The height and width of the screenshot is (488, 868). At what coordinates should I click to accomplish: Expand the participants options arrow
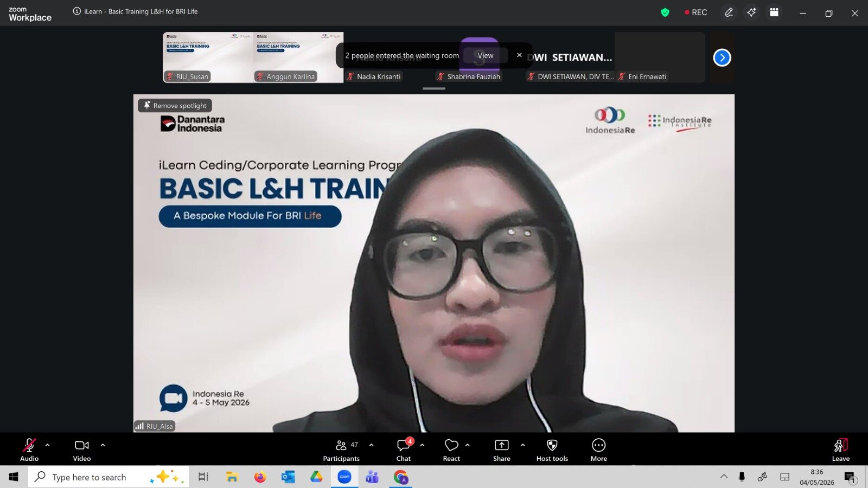click(372, 445)
